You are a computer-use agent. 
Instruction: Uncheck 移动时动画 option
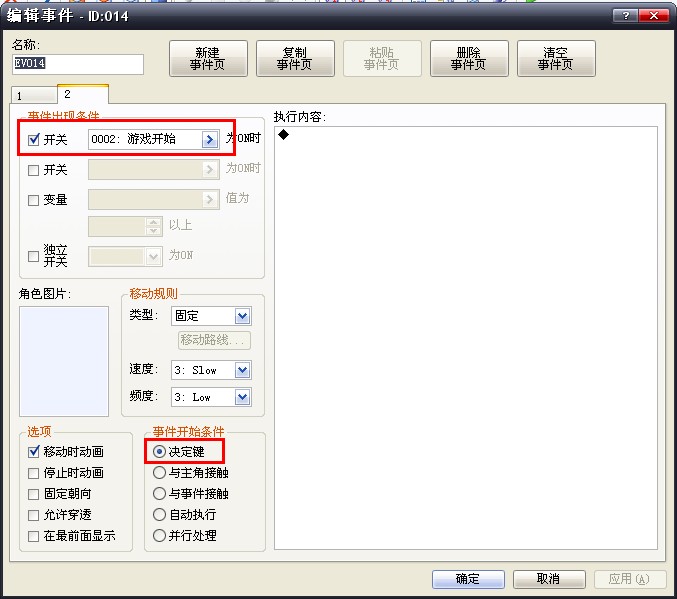point(33,452)
